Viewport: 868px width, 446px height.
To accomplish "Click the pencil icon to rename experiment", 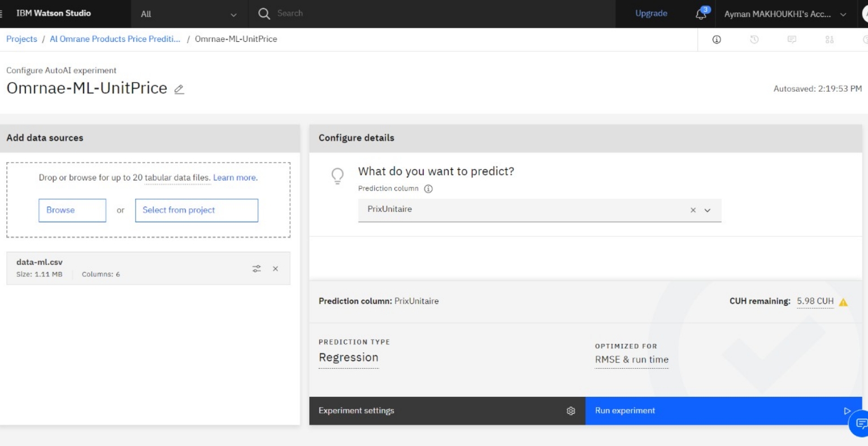I will tap(179, 89).
